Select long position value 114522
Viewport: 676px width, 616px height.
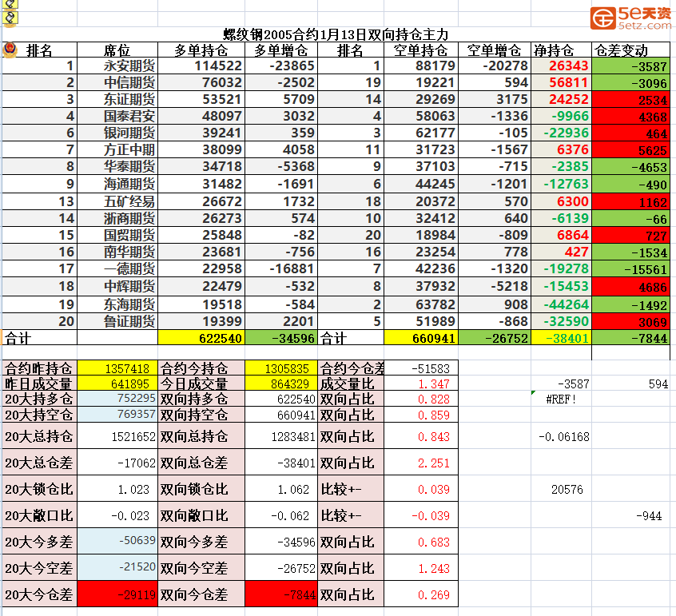click(201, 66)
